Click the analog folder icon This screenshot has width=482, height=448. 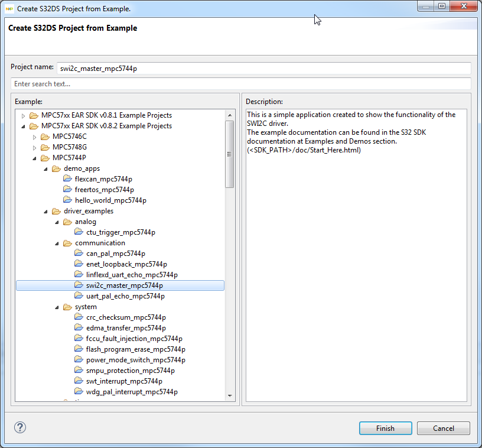point(67,222)
